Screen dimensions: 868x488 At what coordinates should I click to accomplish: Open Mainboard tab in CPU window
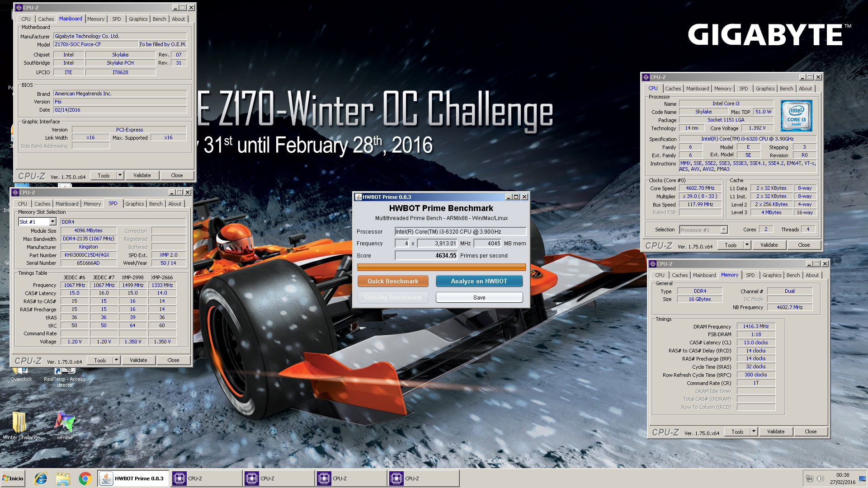(x=697, y=89)
